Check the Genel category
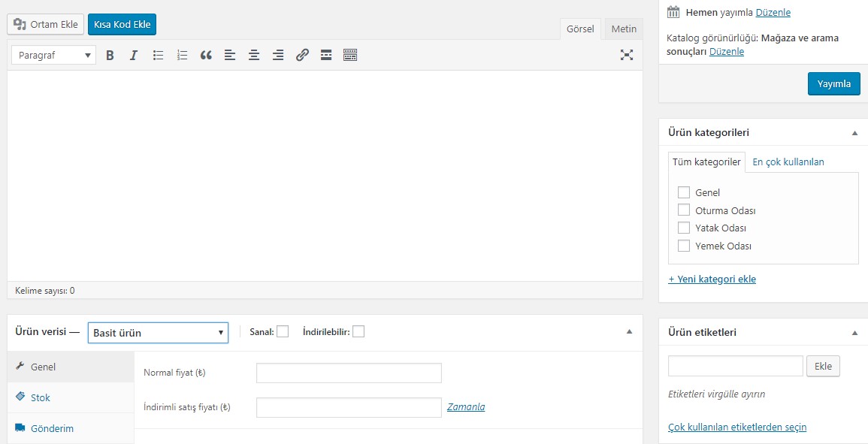The width and height of the screenshot is (868, 444). coord(684,192)
